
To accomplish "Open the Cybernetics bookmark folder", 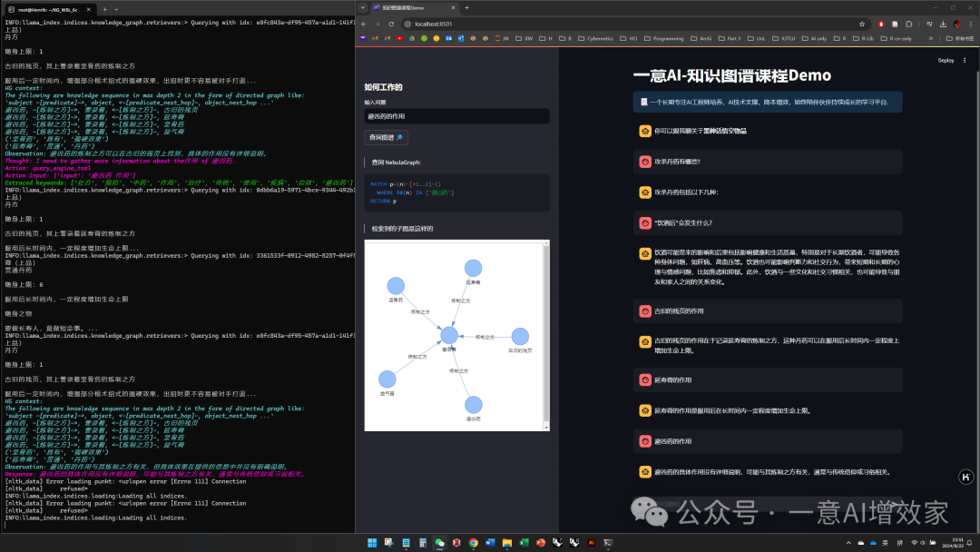I will [x=595, y=38].
